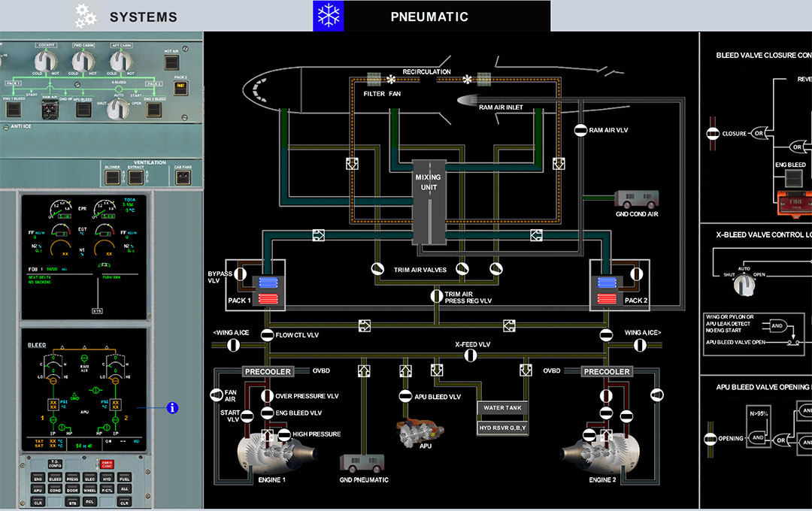Select the snowflake pneumatic page icon
The image size is (812, 511).
tap(329, 16)
